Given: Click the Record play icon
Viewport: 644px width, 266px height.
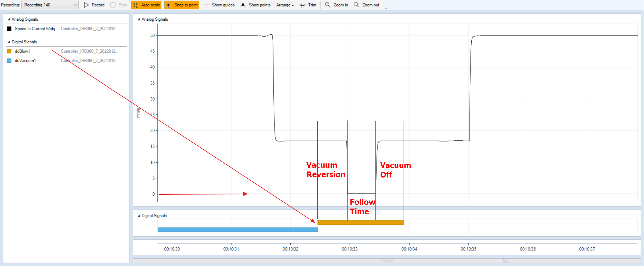Looking at the screenshot, I should coord(86,5).
